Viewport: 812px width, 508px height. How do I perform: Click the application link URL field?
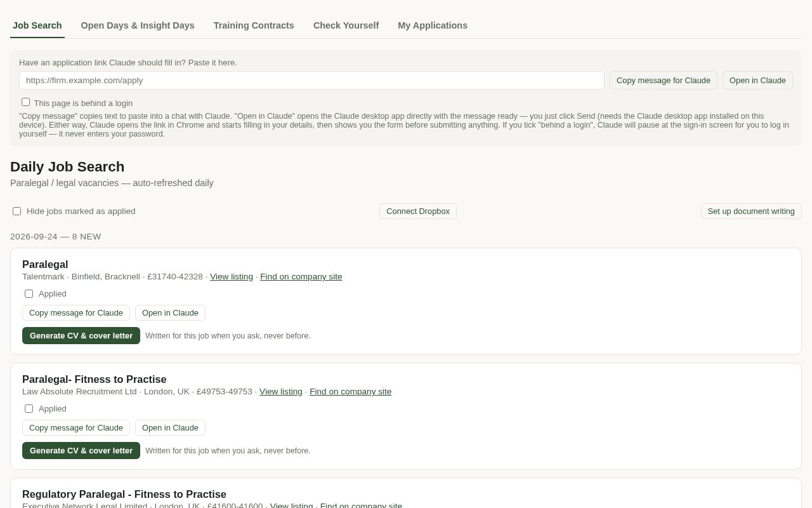[311, 81]
